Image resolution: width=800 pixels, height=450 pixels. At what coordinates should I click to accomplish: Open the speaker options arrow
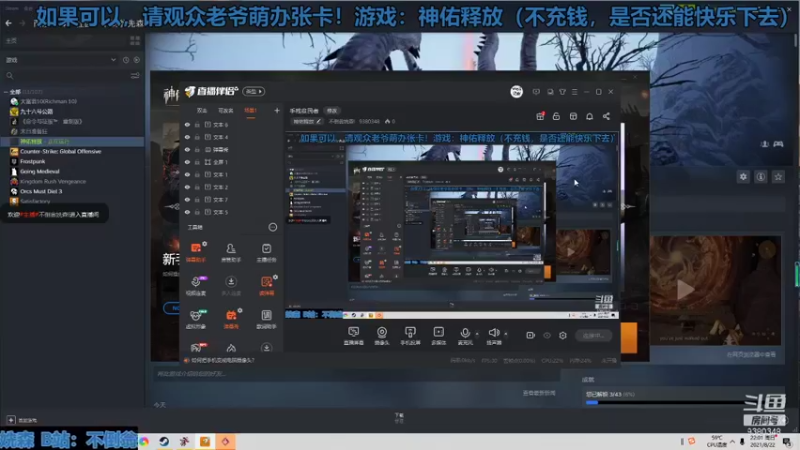tap(506, 334)
